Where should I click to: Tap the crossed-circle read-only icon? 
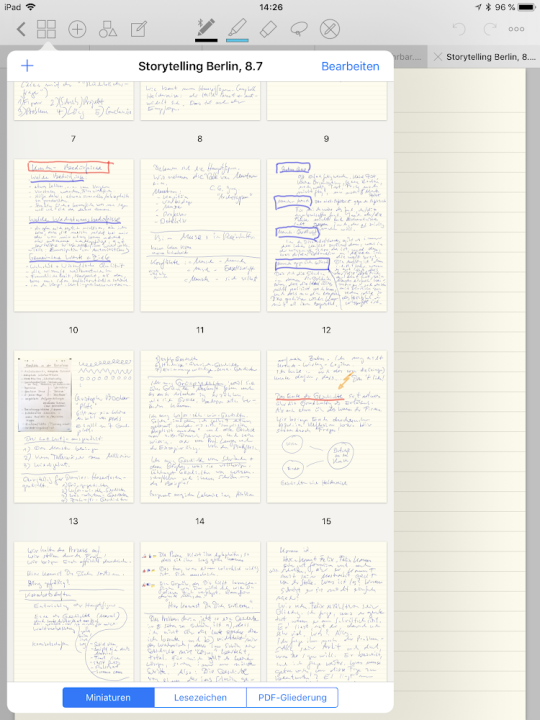(x=330, y=29)
